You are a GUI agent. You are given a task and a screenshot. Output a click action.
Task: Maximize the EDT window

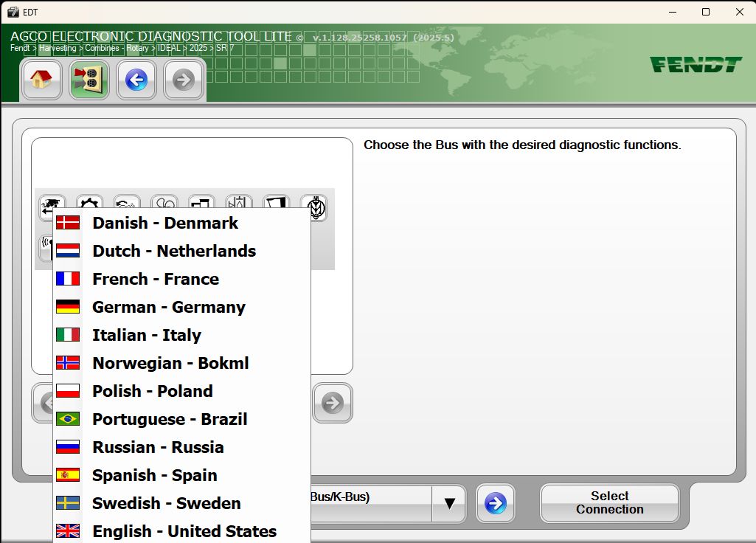tap(706, 12)
